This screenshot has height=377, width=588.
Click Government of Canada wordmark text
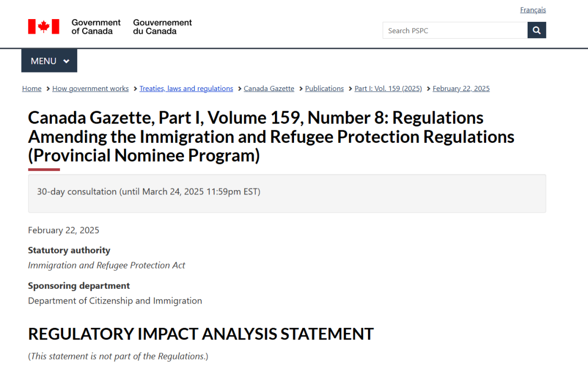point(96,27)
